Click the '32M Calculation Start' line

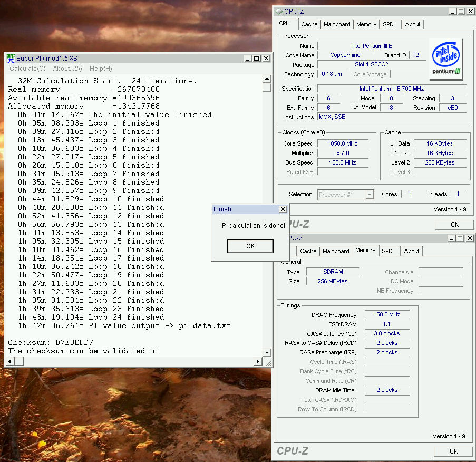click(108, 81)
